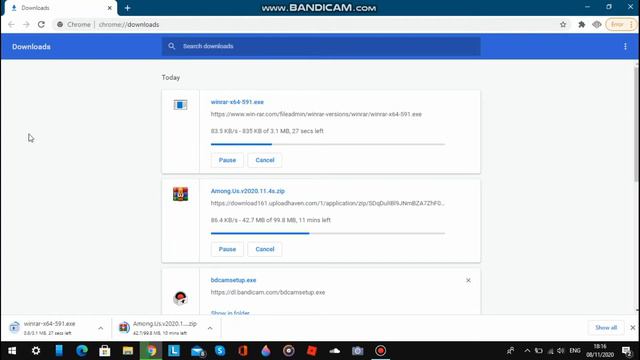The image size is (640, 360).
Task: Click the volume speaker tray icon
Action: coord(560,351)
